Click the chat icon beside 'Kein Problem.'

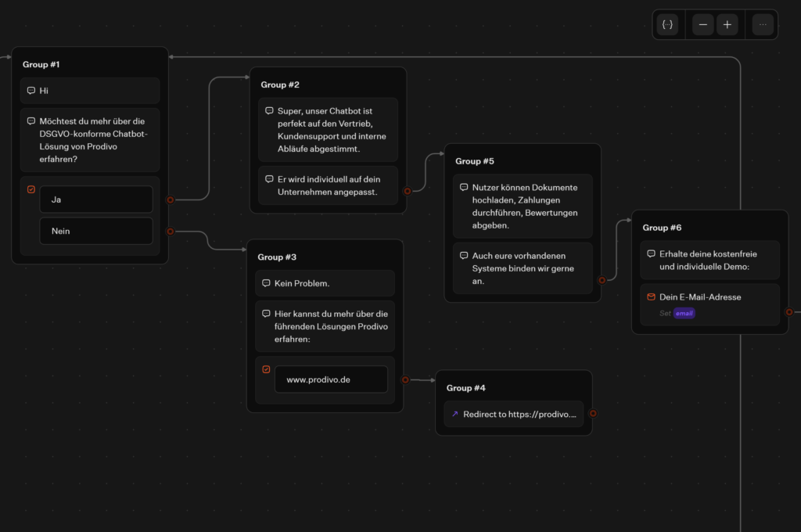point(266,283)
